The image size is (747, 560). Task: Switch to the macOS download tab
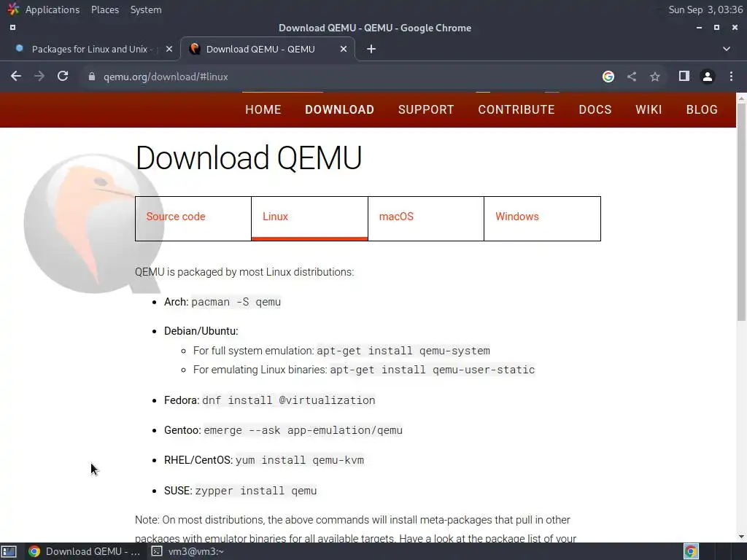426,219
